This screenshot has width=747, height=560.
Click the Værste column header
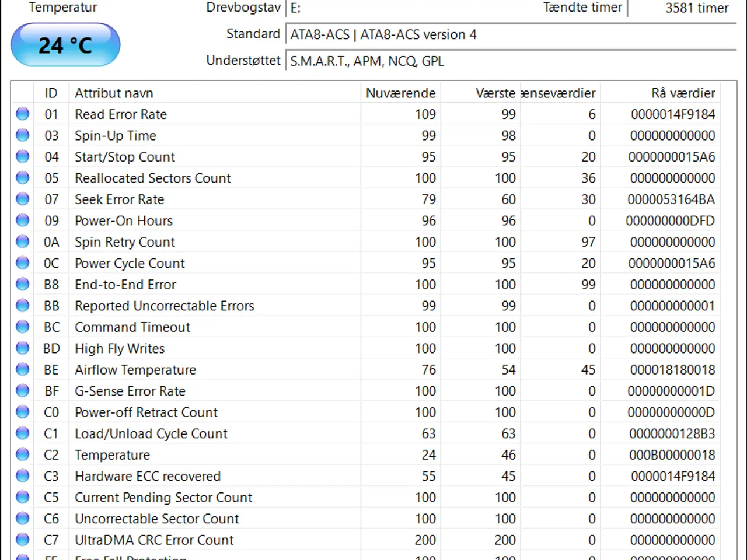click(480, 93)
